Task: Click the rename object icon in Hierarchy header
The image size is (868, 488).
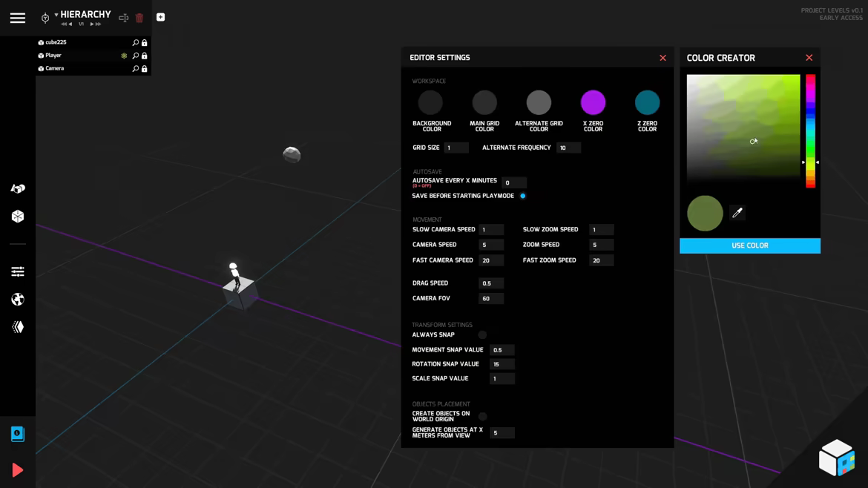Action: tap(123, 18)
